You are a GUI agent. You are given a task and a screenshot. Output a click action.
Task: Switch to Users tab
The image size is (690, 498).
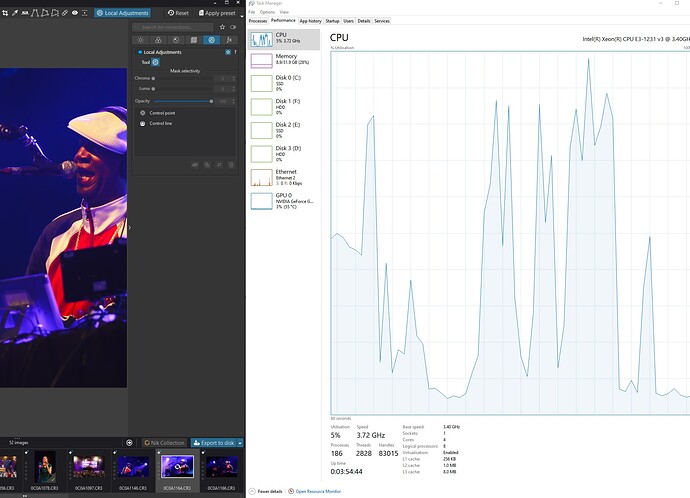[x=349, y=21]
